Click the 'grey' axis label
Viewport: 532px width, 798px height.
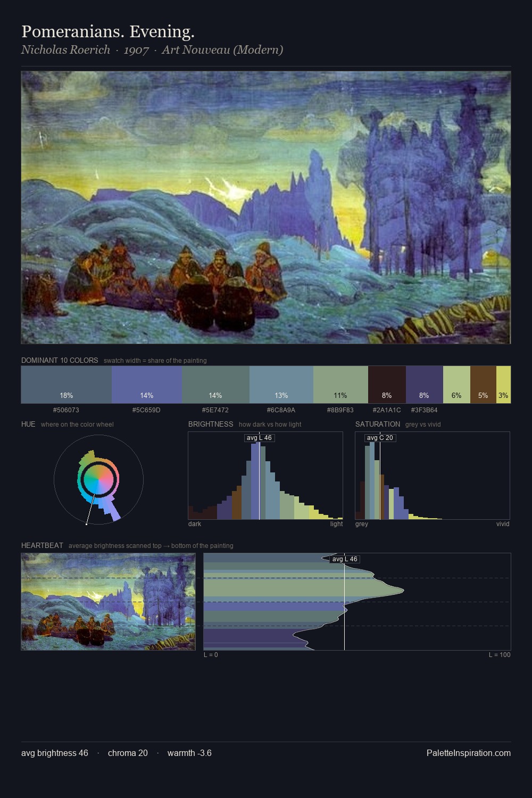pyautogui.click(x=362, y=524)
